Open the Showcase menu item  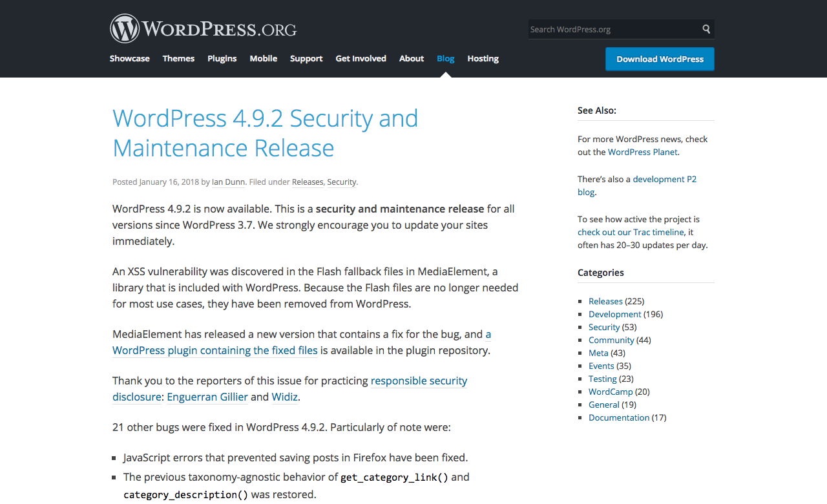click(x=129, y=58)
